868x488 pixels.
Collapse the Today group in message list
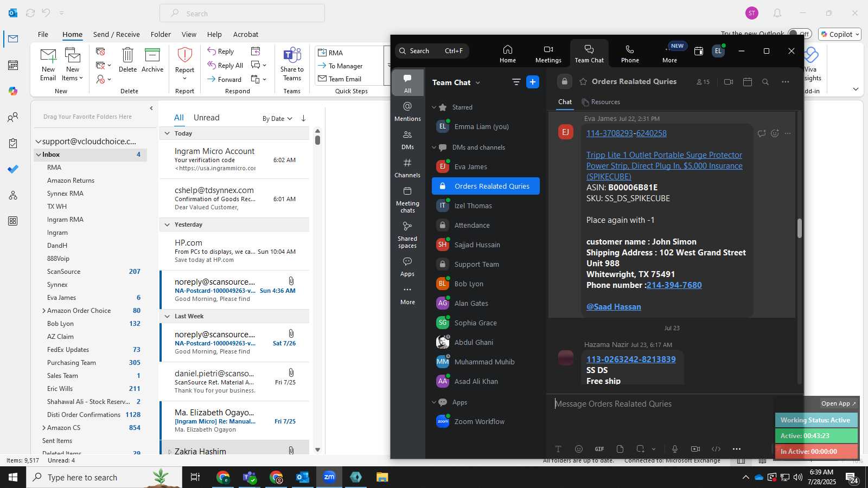(167, 133)
